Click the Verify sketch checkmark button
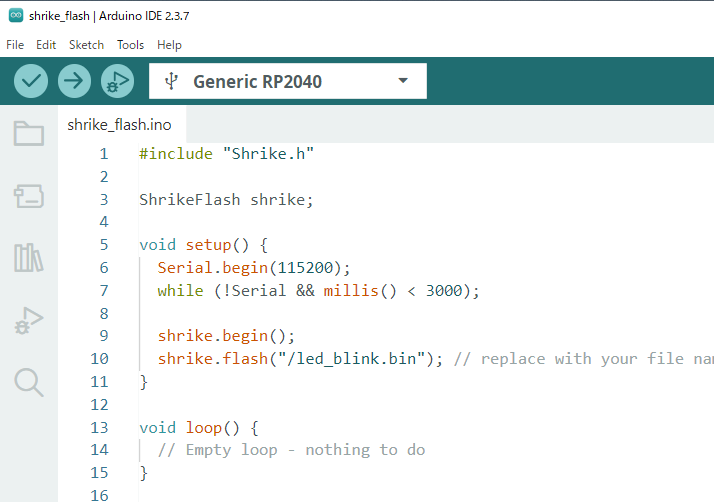 click(x=31, y=81)
